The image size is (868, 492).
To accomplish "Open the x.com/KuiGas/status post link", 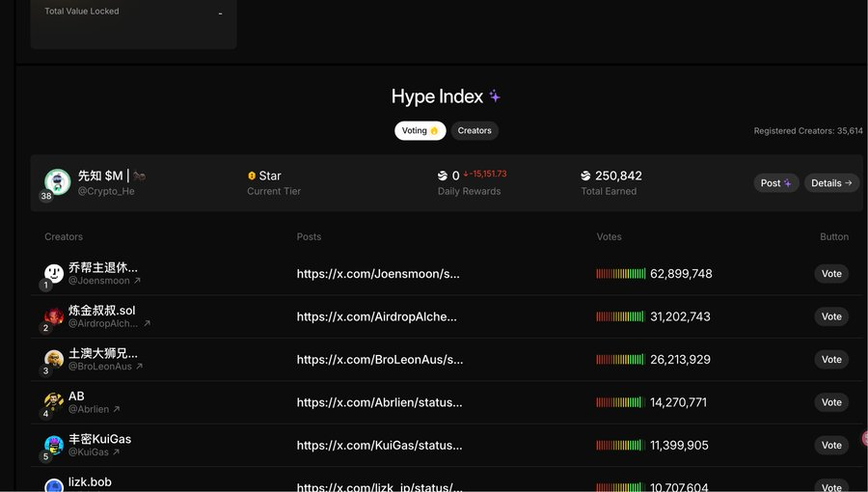I will click(x=379, y=445).
